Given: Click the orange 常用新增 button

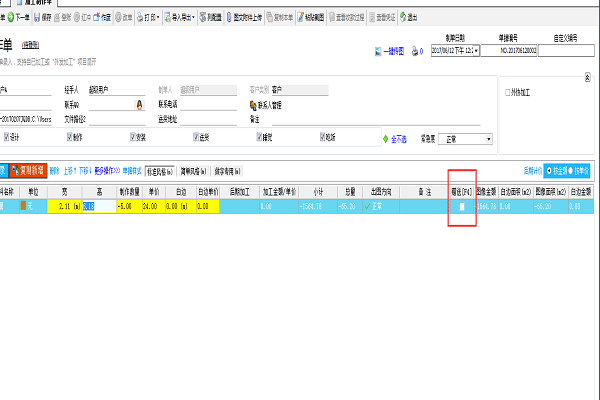Looking at the screenshot, I should (x=28, y=171).
